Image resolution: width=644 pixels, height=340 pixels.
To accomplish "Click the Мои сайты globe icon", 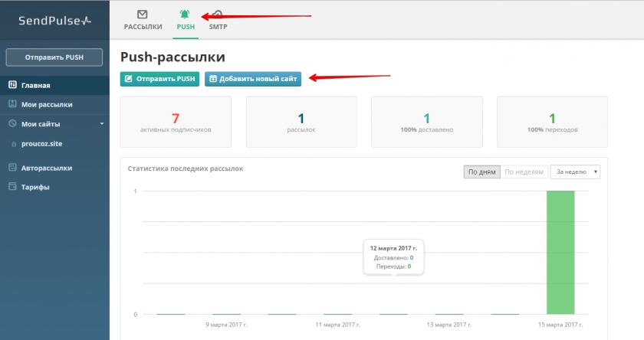I will [13, 123].
